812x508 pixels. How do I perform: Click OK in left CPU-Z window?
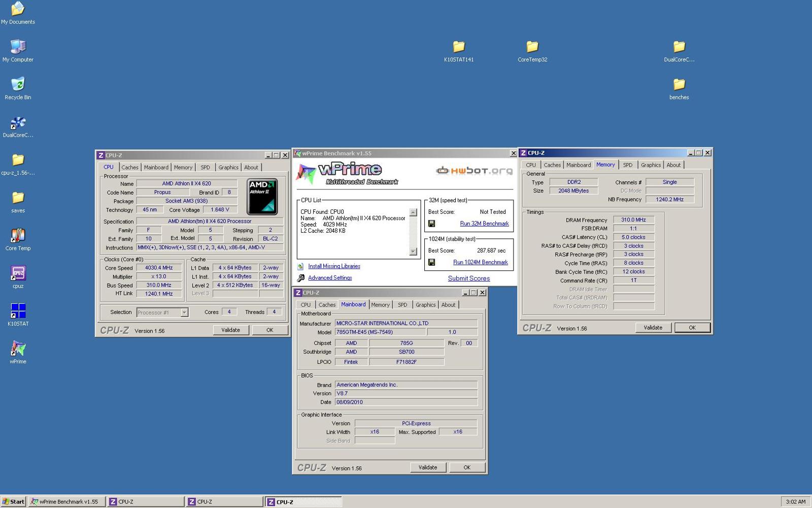(269, 330)
